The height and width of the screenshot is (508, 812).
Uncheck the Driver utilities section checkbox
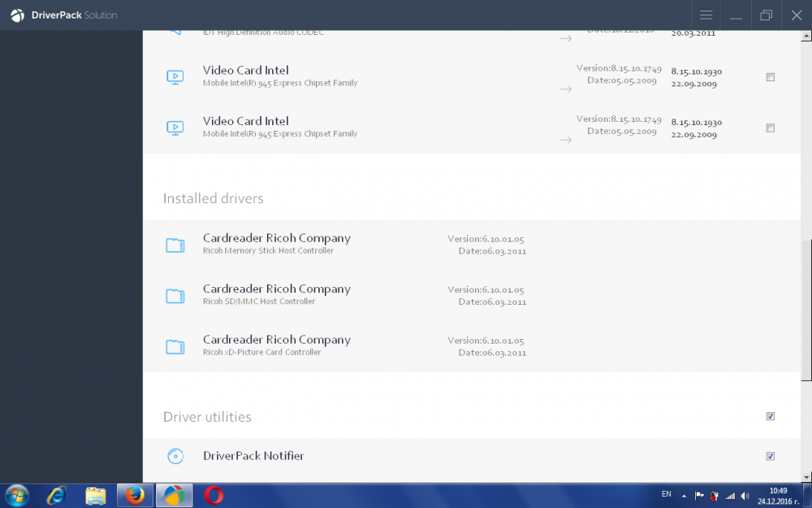click(770, 416)
